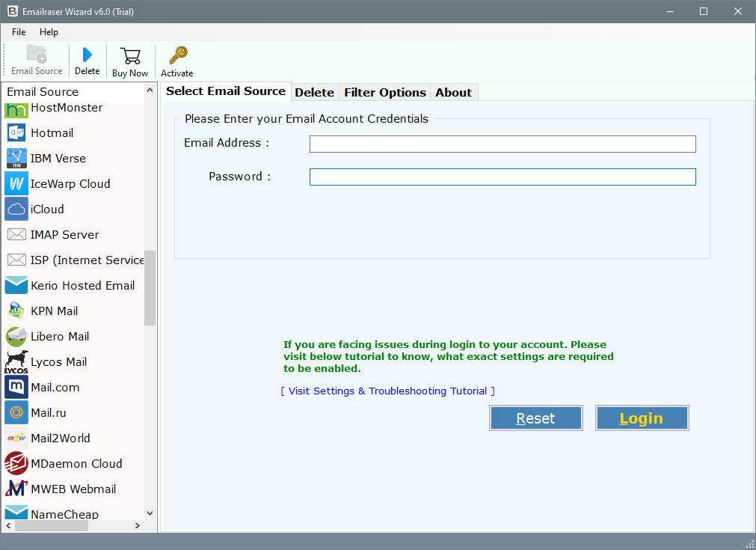Viewport: 756px width, 550px height.
Task: Choose the Hotmail Outlook icon
Action: (16, 132)
